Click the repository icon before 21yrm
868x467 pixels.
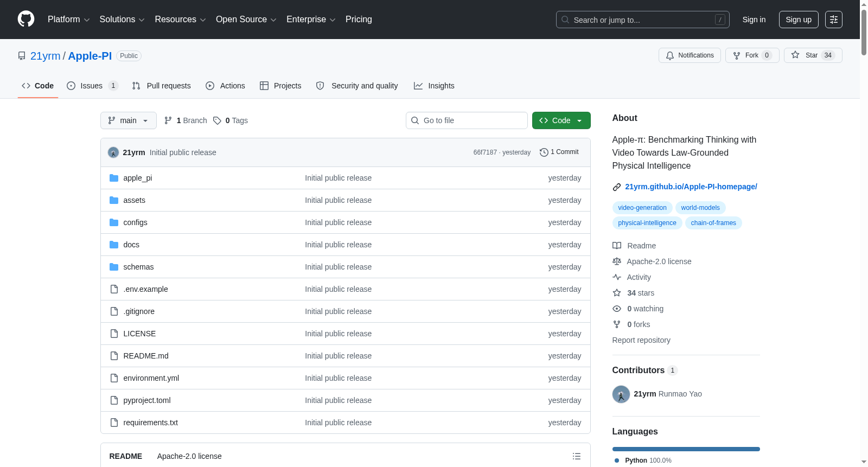(22, 56)
